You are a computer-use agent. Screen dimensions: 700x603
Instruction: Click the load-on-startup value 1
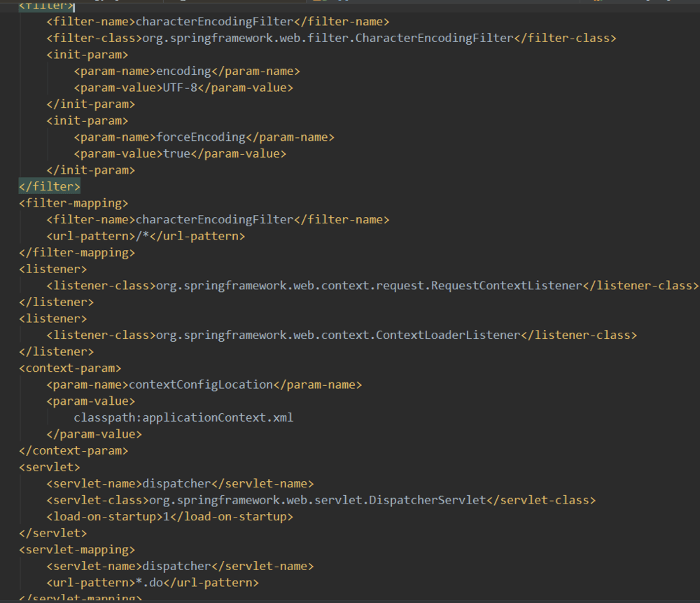pyautogui.click(x=167, y=517)
